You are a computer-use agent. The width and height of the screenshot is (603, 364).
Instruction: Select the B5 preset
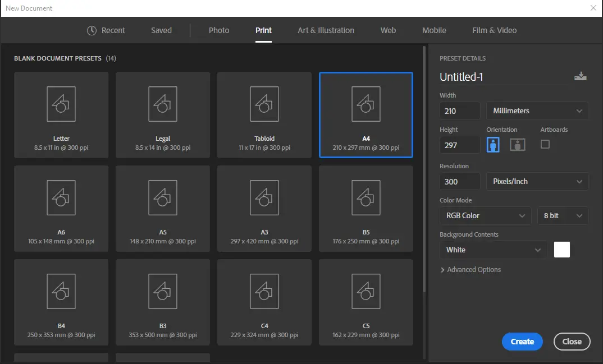click(x=366, y=209)
